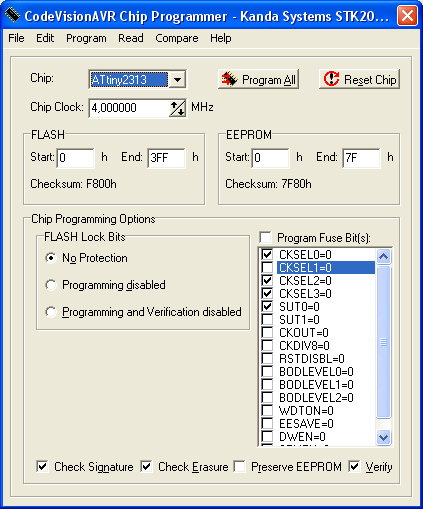This screenshot has width=423, height=509.
Task: Check the BODLEVEL2=0 fuse bit
Action: (267, 397)
